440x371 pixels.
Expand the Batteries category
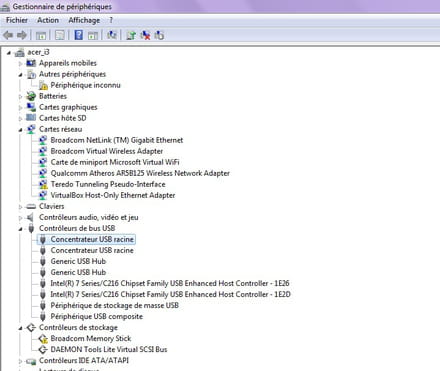(21, 97)
